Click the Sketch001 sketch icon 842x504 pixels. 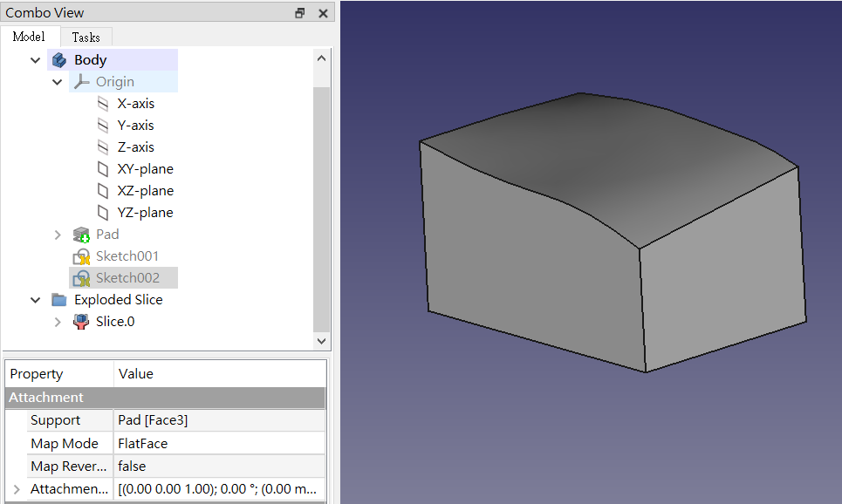click(81, 256)
